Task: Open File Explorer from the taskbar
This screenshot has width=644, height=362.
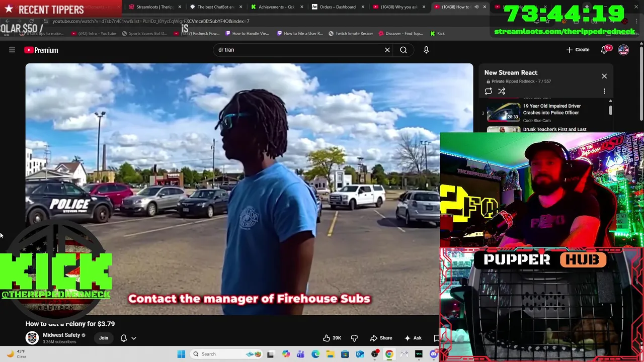Action: (x=330, y=354)
